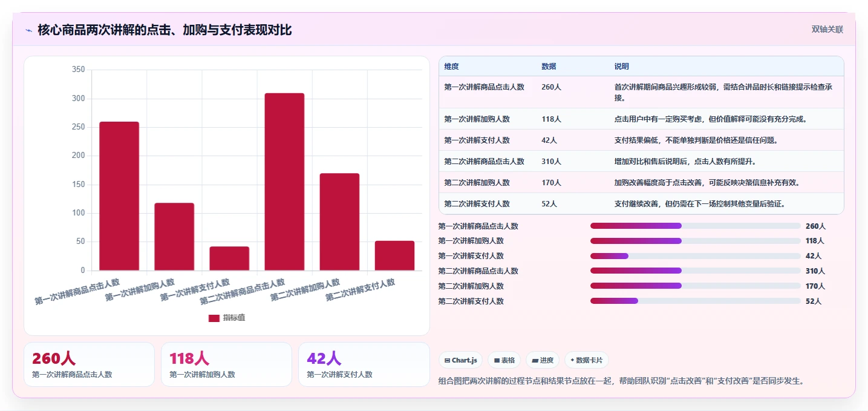Click the 第一次讲解商品点击人数 progress bar
The height and width of the screenshot is (411, 868).
pyautogui.click(x=696, y=226)
